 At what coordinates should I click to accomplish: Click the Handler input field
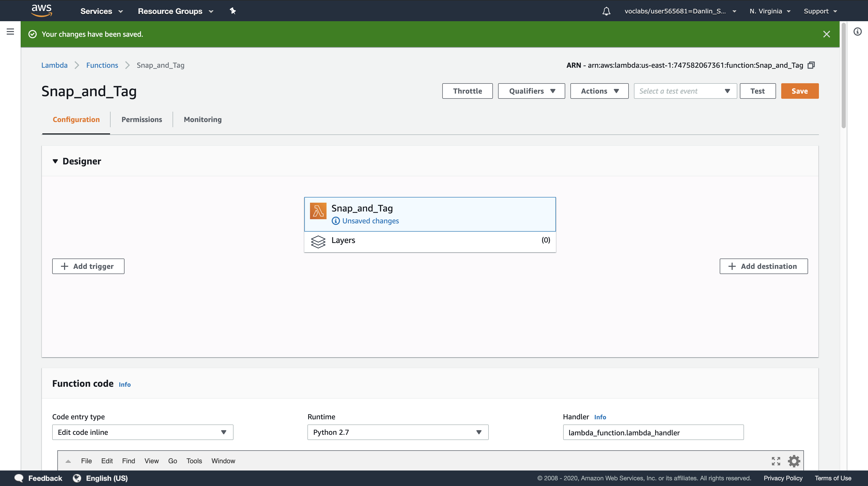pyautogui.click(x=653, y=432)
